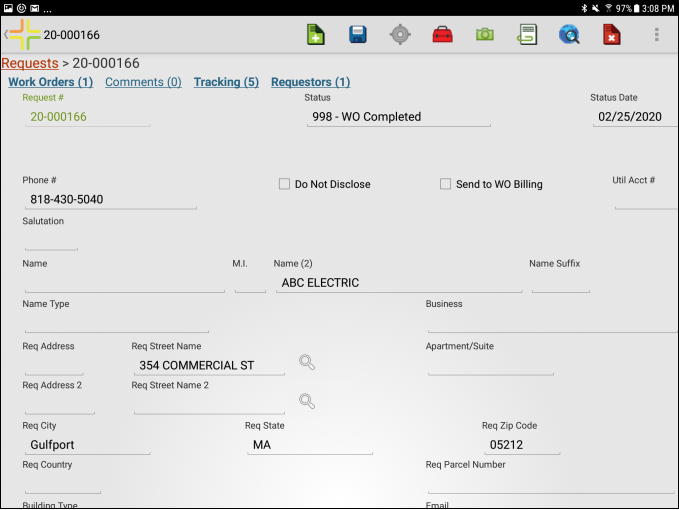
Task: Tap the Req Parcel Number field
Action: pyautogui.click(x=553, y=484)
